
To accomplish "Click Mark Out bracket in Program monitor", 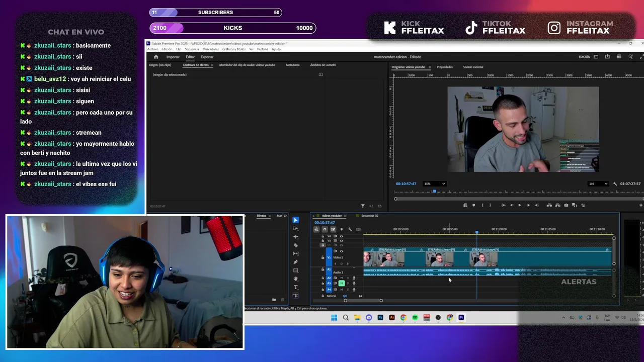I will (x=490, y=205).
